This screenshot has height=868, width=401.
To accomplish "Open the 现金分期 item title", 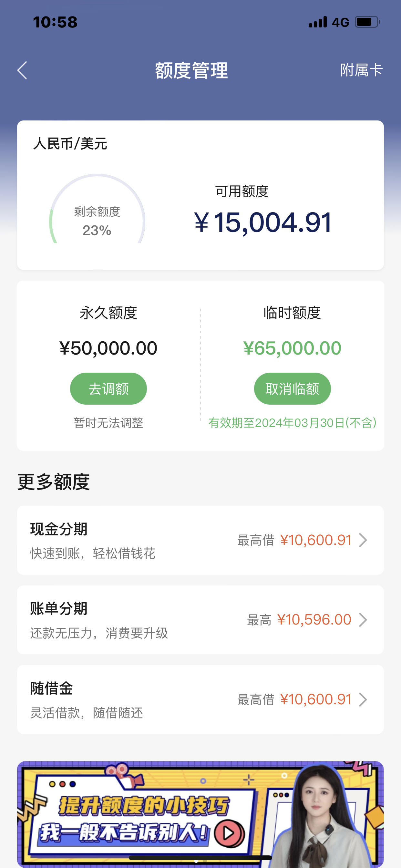I will [59, 529].
